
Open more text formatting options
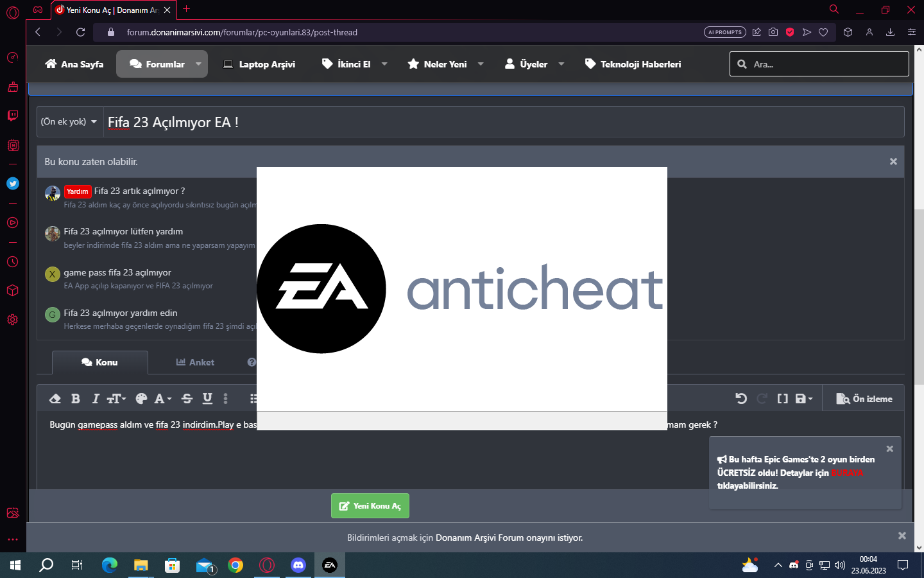[x=225, y=399]
